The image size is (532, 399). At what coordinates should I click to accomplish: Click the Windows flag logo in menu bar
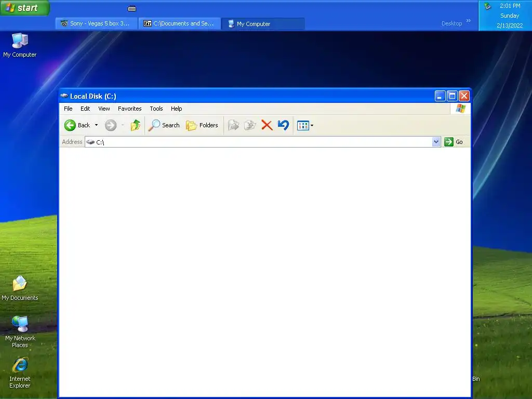coord(460,109)
